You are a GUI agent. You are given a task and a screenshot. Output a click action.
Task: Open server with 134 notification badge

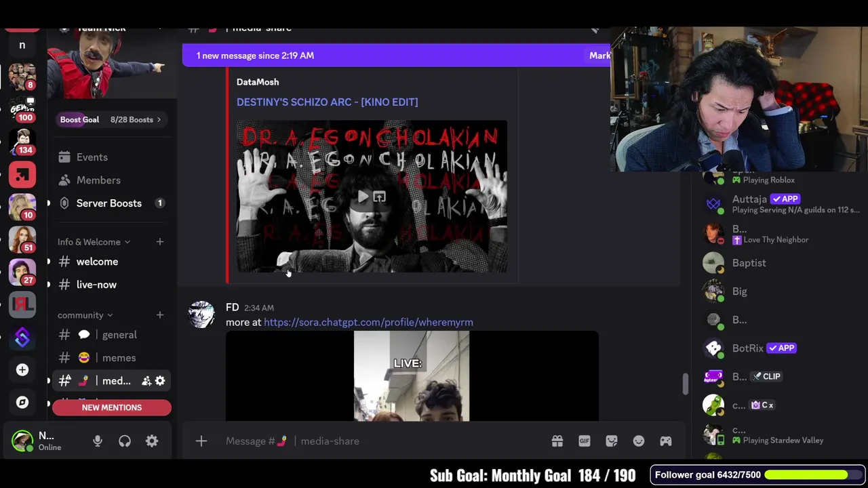22,142
